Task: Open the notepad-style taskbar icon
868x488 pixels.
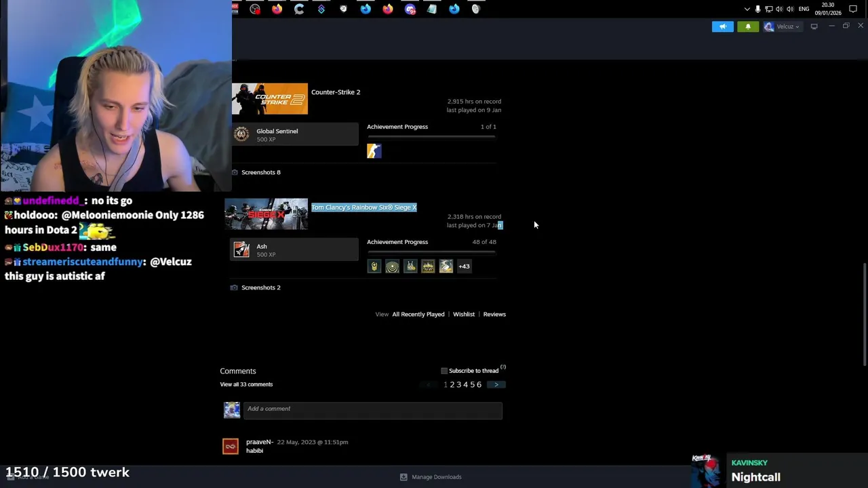Action: pos(432,9)
